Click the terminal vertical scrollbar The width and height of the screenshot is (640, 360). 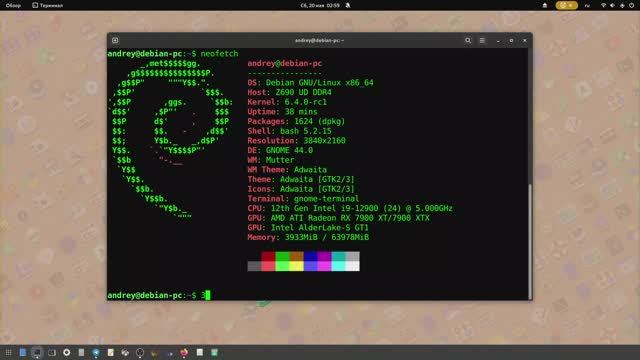click(x=530, y=241)
